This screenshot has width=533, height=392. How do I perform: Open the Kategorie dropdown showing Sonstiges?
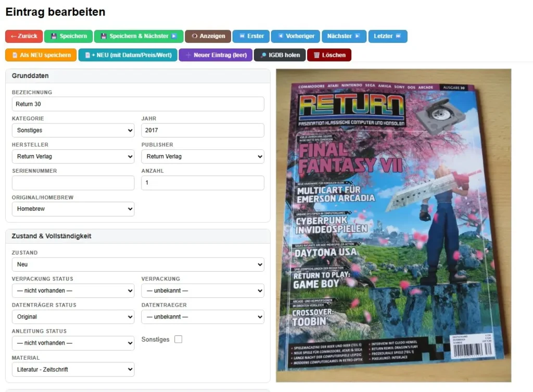coord(73,130)
